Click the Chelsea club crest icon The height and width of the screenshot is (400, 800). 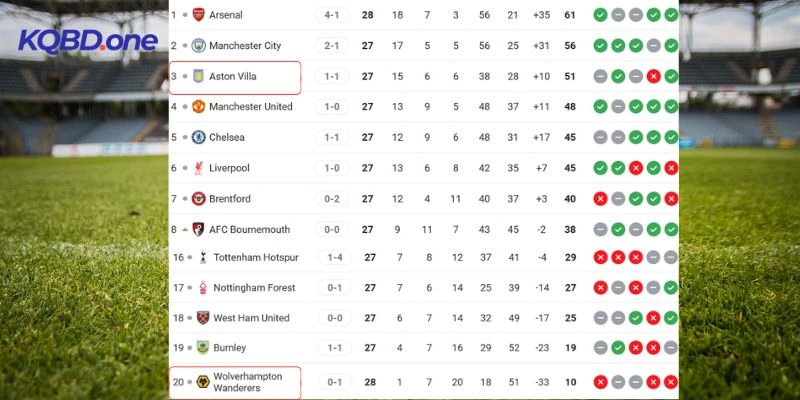(x=198, y=137)
